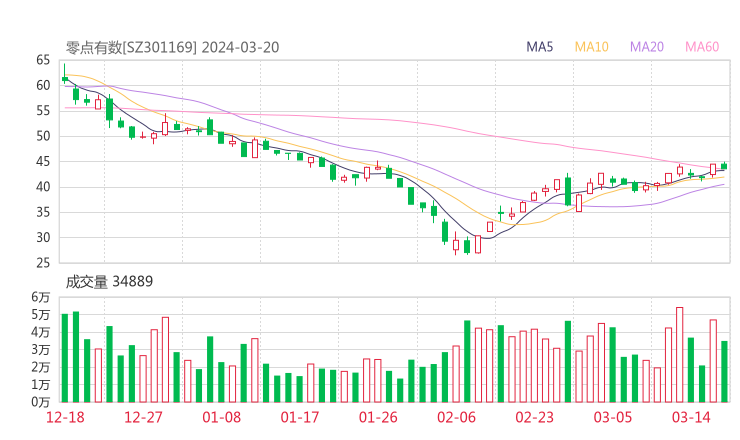Click the first green volume bar at 12-18

point(65,358)
